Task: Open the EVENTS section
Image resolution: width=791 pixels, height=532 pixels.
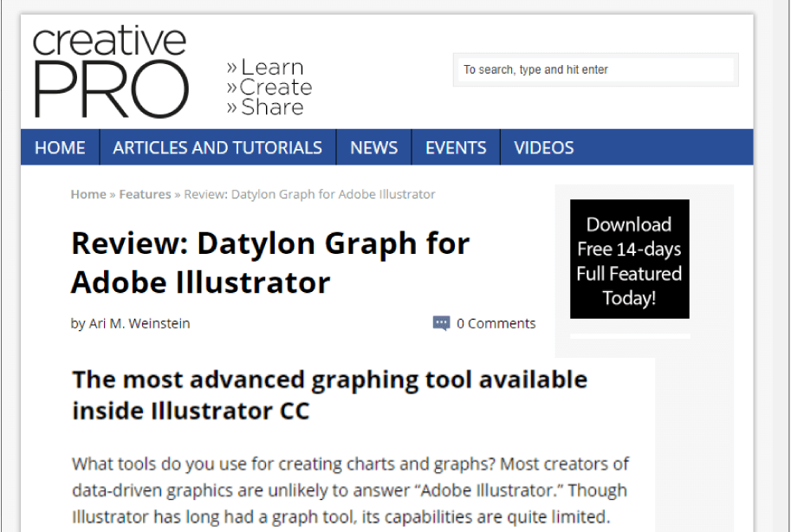Action: 455,147
